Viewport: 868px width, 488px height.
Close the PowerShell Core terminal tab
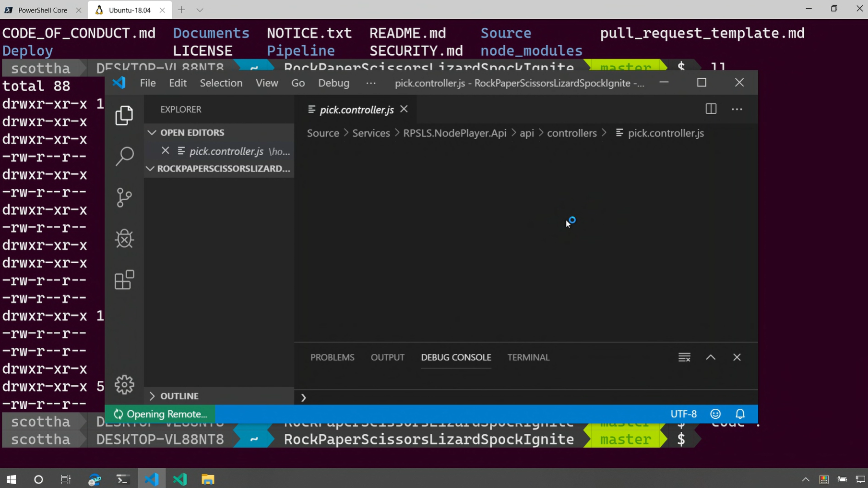click(79, 10)
